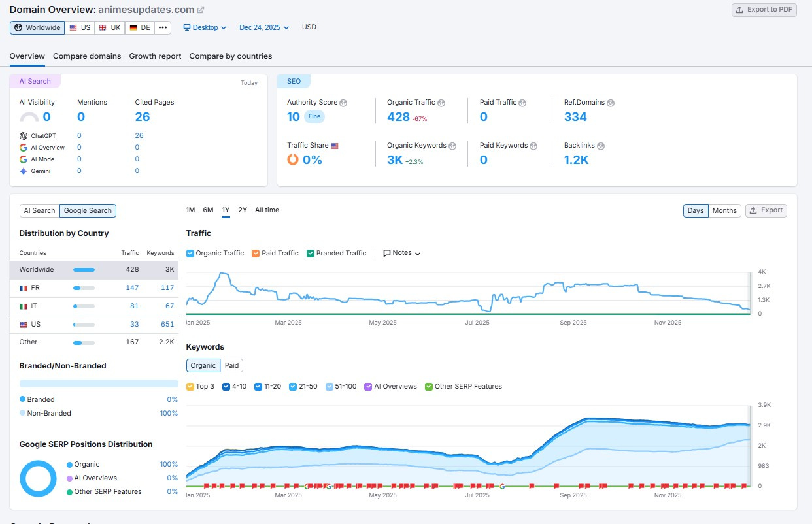812x524 pixels.
Task: Uncheck the Organic Traffic checkbox
Action: coord(190,254)
